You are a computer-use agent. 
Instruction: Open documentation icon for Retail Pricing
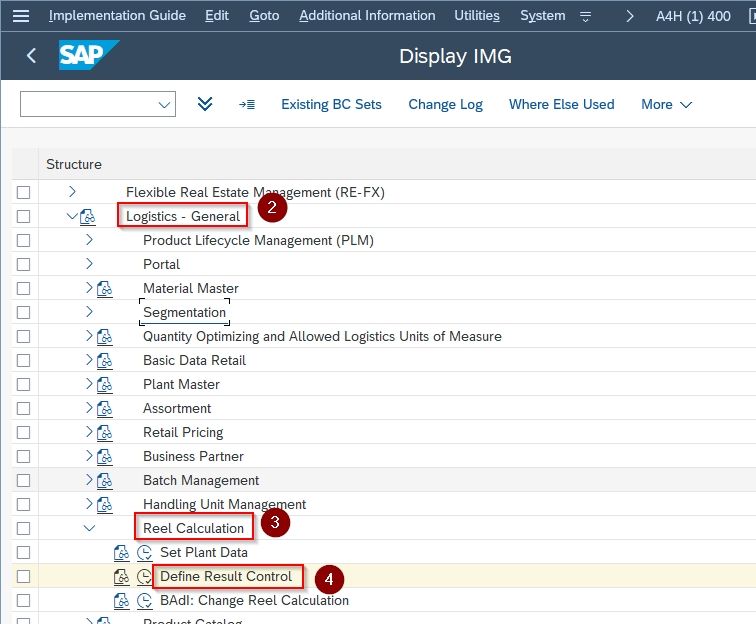(105, 432)
